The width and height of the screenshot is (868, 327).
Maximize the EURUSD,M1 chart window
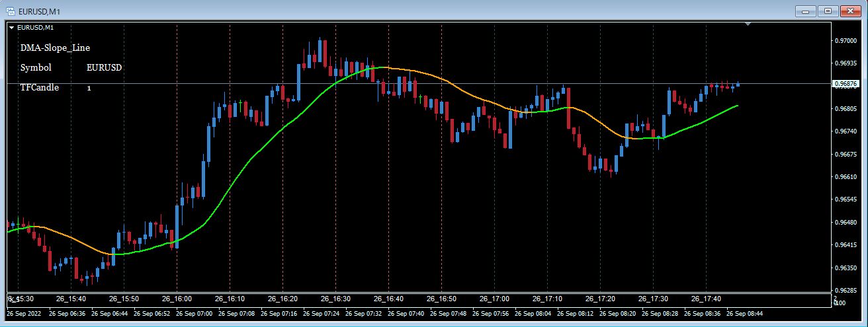828,11
